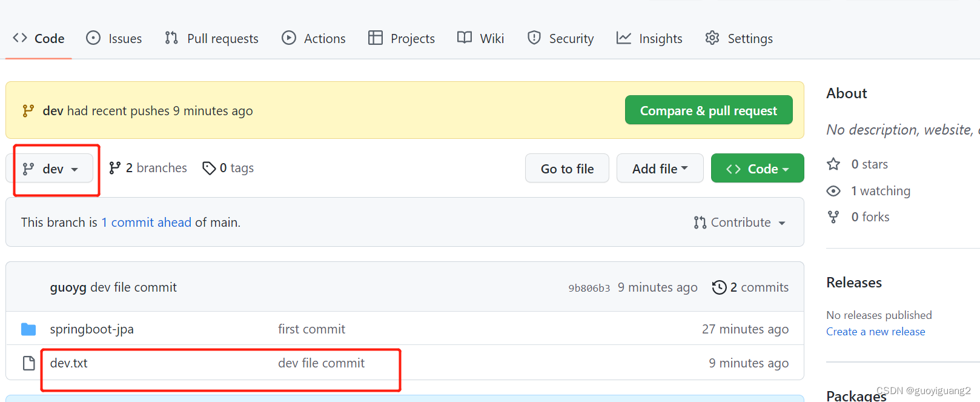Click the fork icon beside 0 forks
The height and width of the screenshot is (402, 980).
pos(833,217)
